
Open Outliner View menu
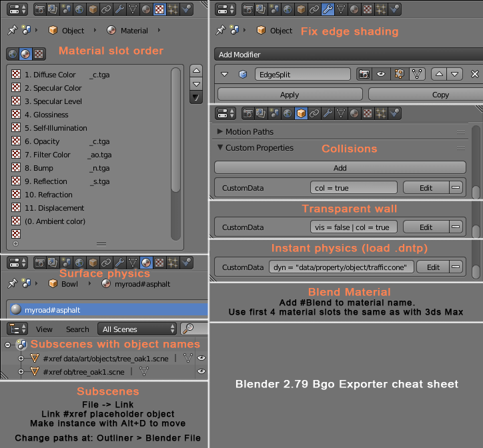pyautogui.click(x=44, y=329)
